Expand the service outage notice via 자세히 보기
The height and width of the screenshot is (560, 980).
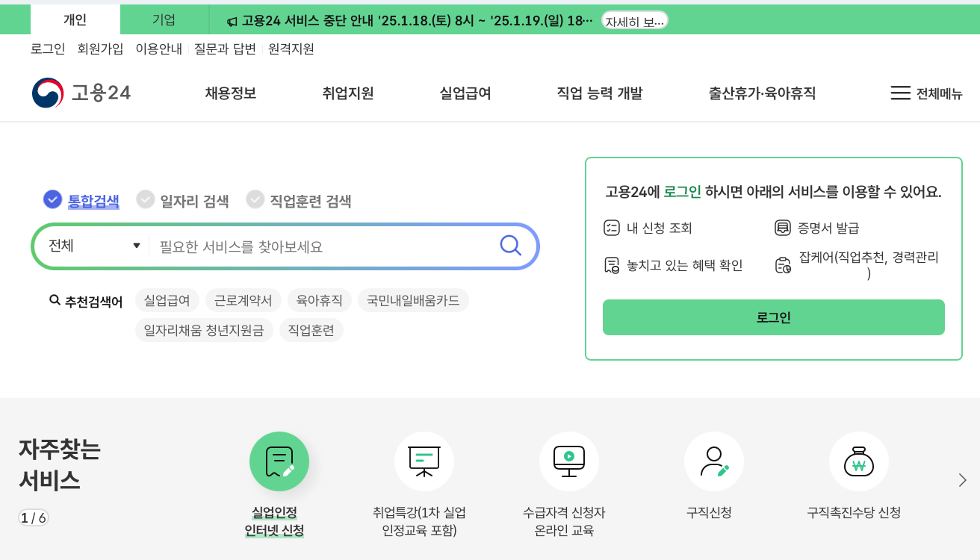[x=634, y=20]
